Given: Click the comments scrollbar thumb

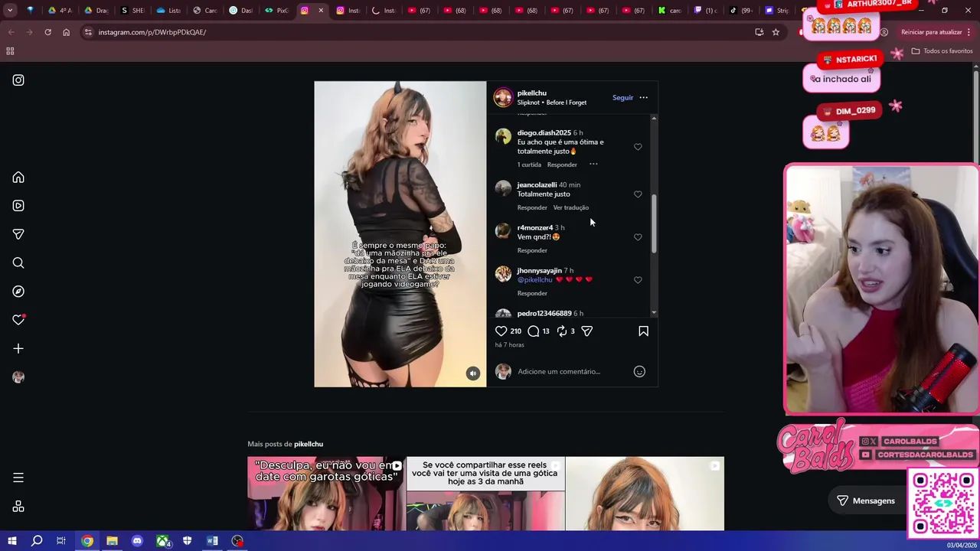Looking at the screenshot, I should pos(654,223).
